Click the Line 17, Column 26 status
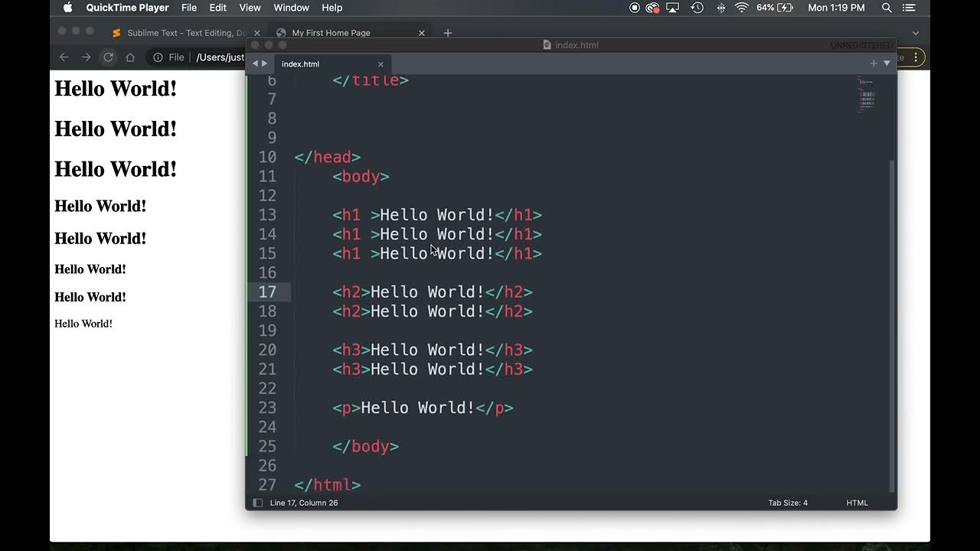980x551 pixels. point(304,503)
